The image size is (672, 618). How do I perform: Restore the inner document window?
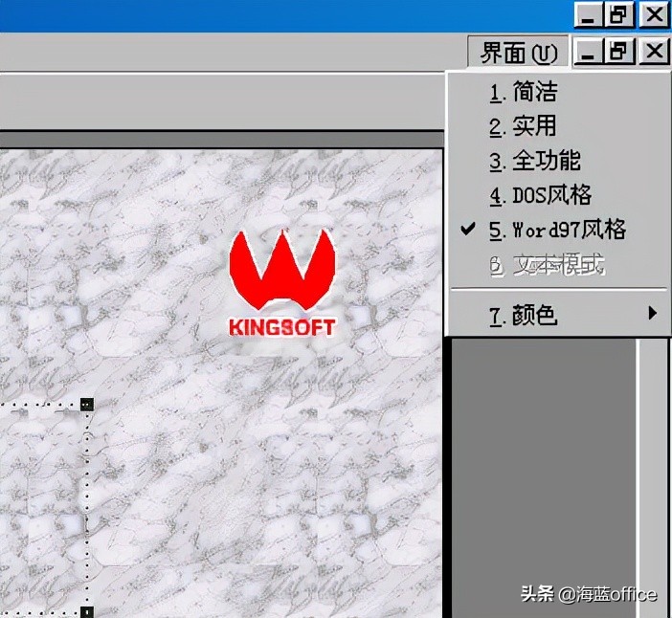[618, 52]
